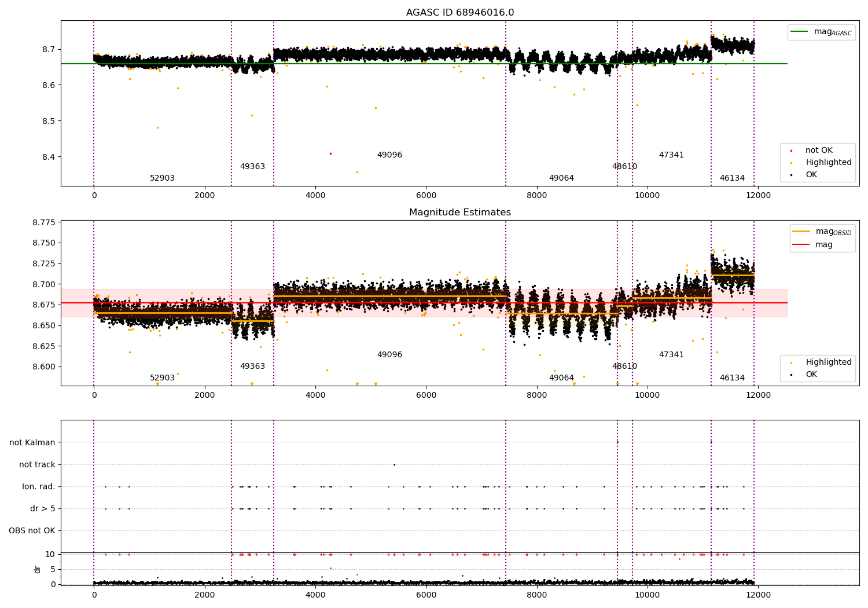This screenshot has width=868, height=608.
Task: Click obsid label 49096 in AGASC ID plot
Action: (389, 155)
